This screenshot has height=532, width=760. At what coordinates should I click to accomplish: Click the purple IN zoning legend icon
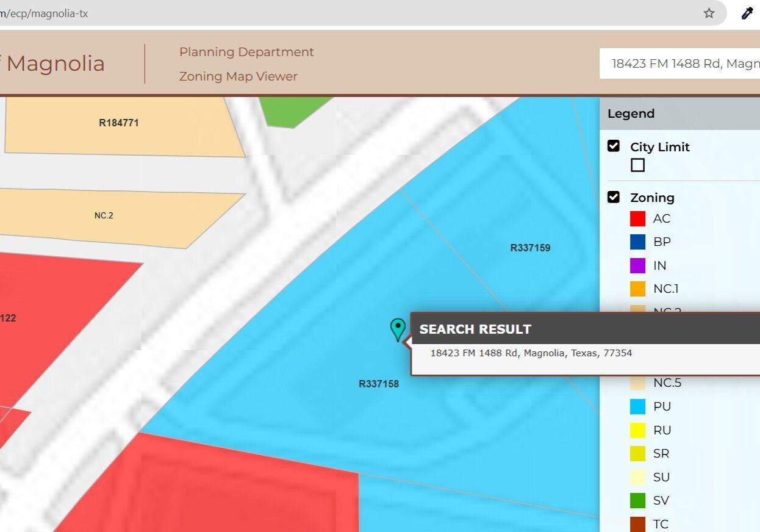(638, 265)
